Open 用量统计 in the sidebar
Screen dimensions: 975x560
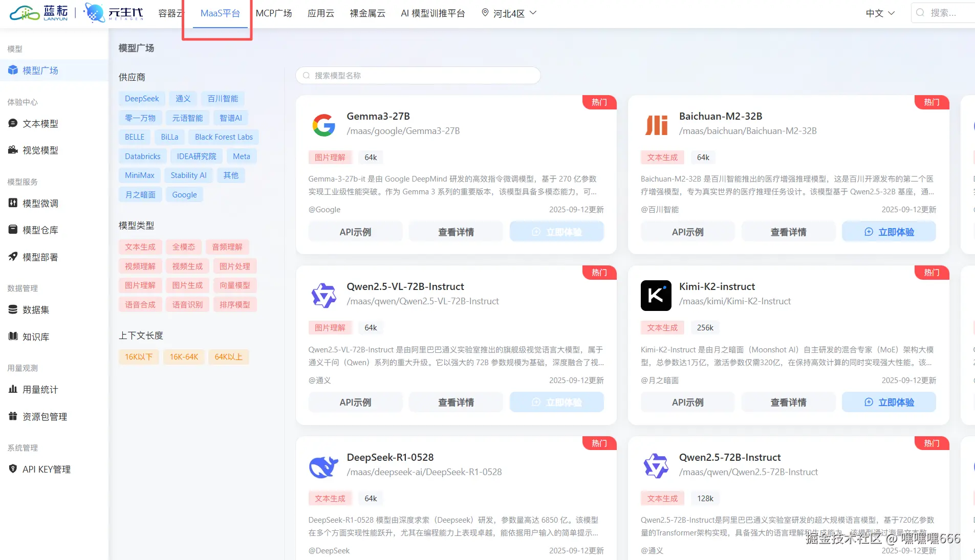click(x=54, y=390)
